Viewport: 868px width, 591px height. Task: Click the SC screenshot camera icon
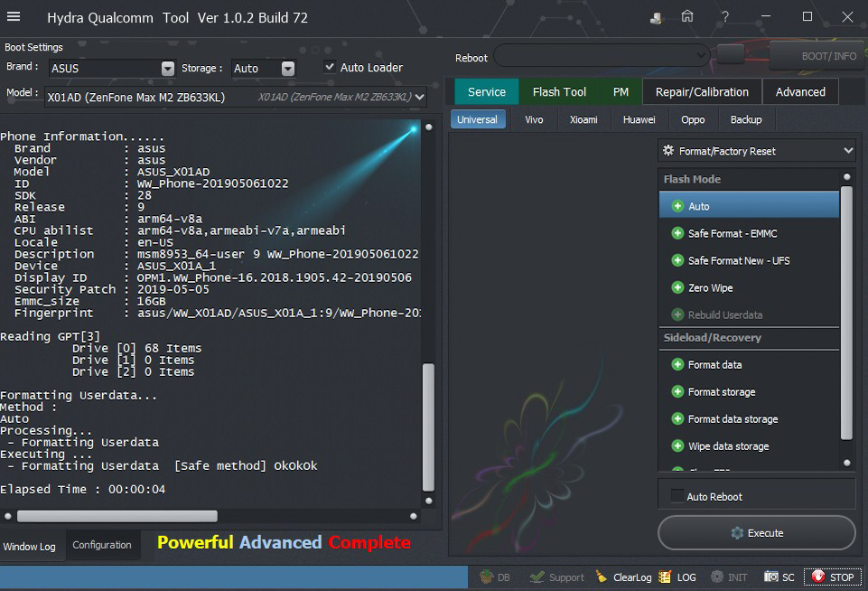coord(771,577)
